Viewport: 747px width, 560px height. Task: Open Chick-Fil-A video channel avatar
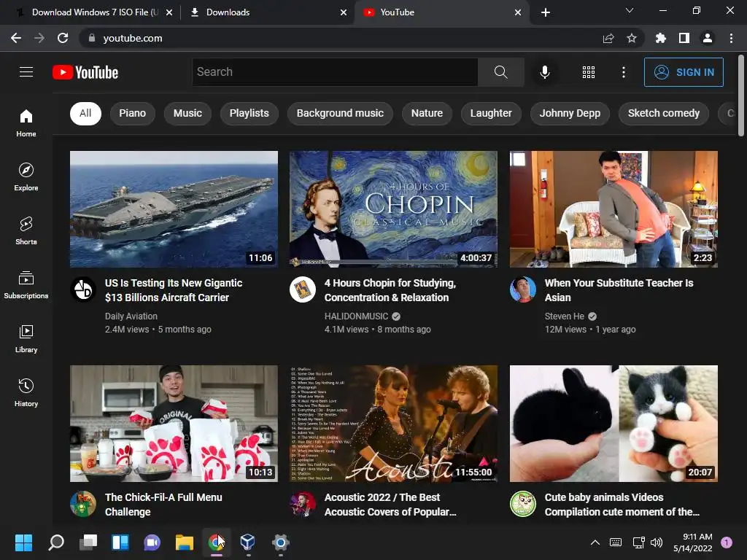83,504
